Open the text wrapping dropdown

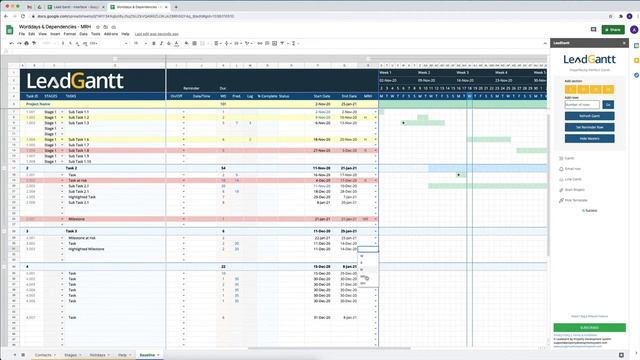pos(237,43)
